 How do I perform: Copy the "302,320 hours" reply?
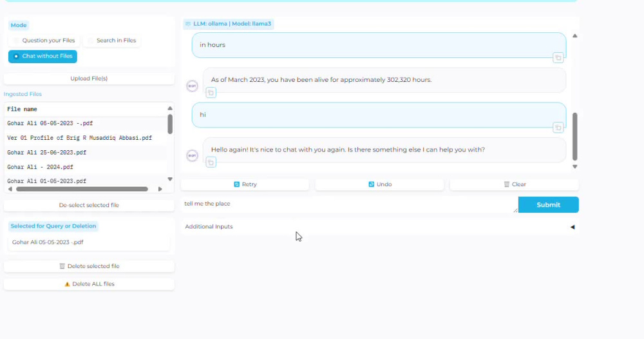point(211,93)
